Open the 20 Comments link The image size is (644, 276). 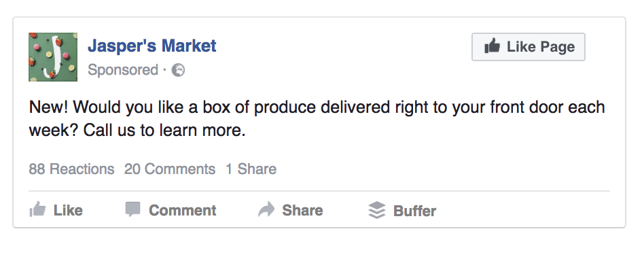170,169
